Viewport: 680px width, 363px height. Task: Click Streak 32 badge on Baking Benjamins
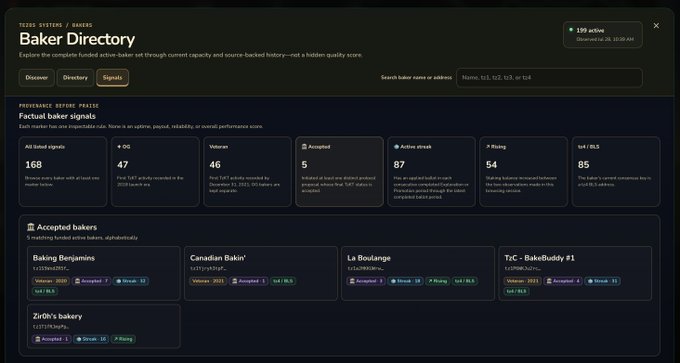point(131,281)
